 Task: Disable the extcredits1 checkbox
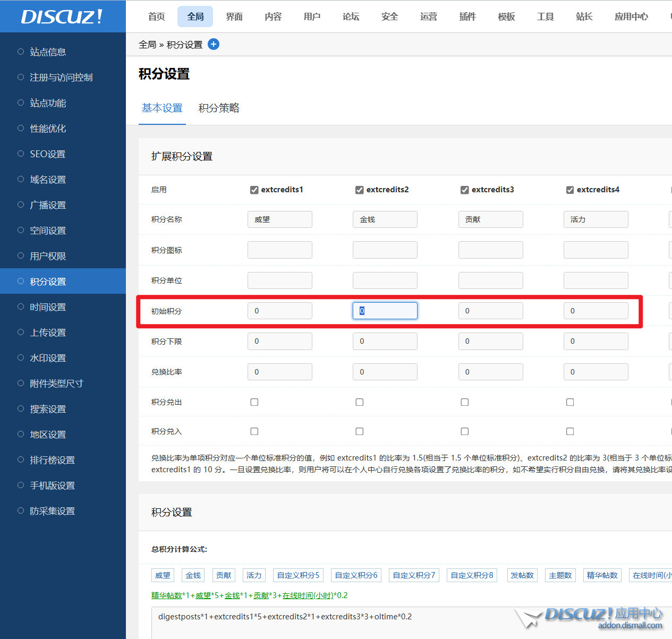point(254,190)
